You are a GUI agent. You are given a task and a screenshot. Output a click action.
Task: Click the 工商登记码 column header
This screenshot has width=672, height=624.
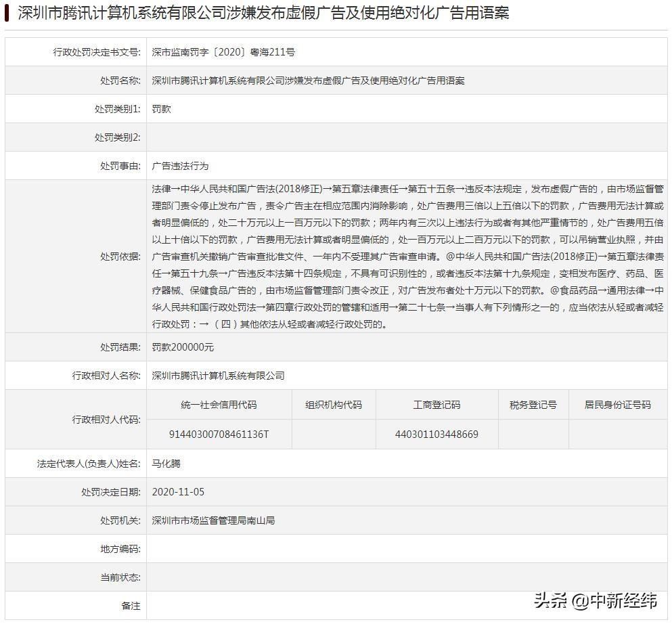(x=436, y=404)
